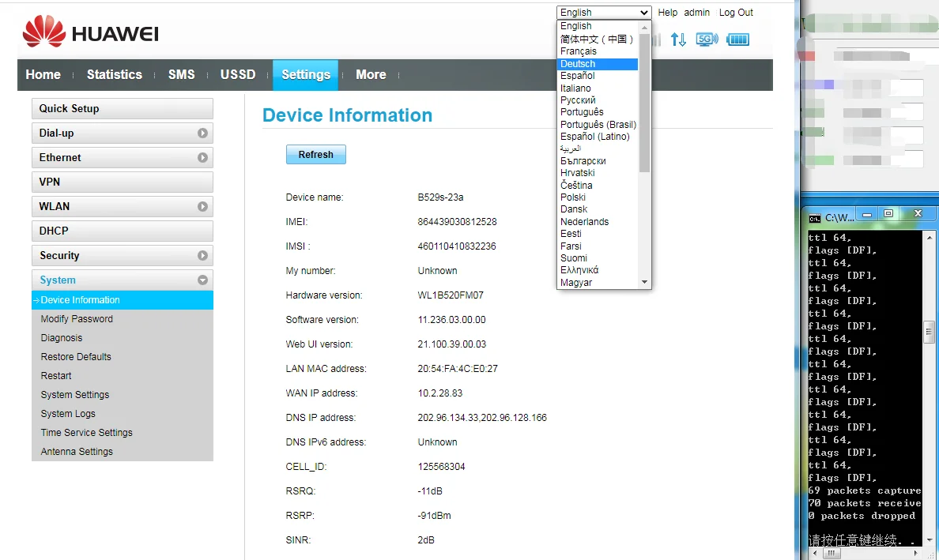Select Português (Brasil) language option
Image resolution: width=939 pixels, height=560 pixels.
(598, 125)
